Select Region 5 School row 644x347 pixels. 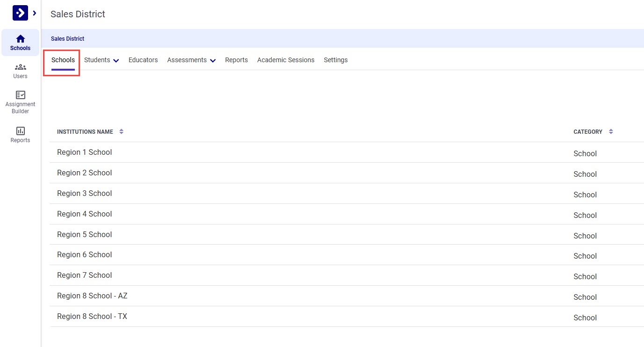click(85, 235)
